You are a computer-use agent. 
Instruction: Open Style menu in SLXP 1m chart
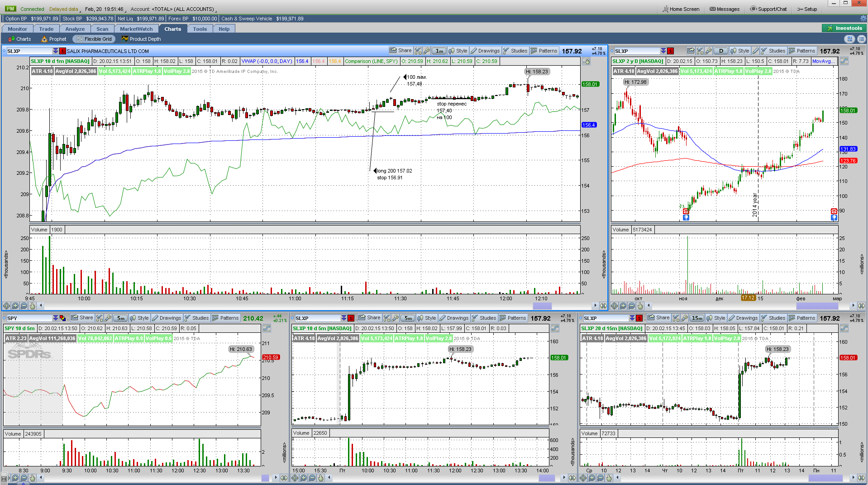458,51
